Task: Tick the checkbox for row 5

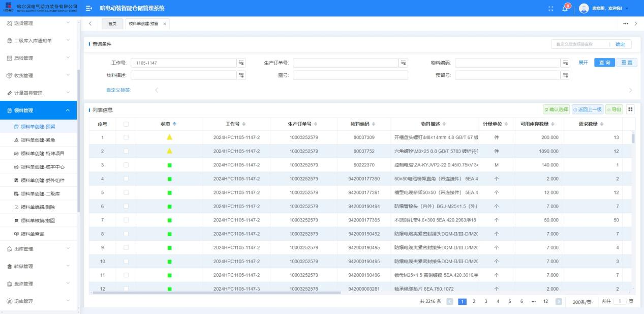Action: [x=126, y=192]
